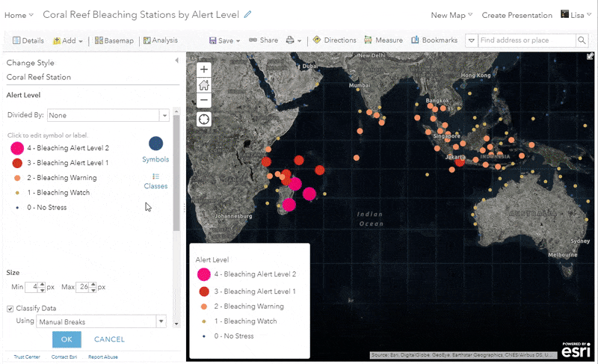The image size is (598, 364).
Task: Open the Add layer menu
Action: (x=68, y=40)
